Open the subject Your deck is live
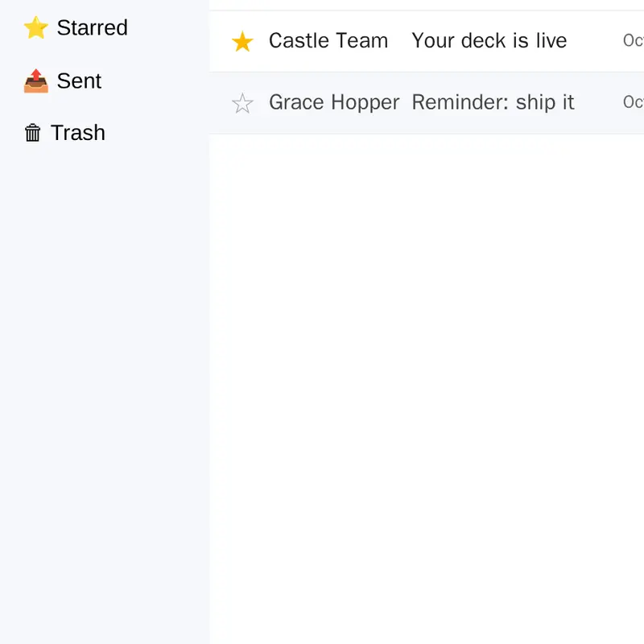Viewport: 644px width, 644px height. click(x=489, y=41)
